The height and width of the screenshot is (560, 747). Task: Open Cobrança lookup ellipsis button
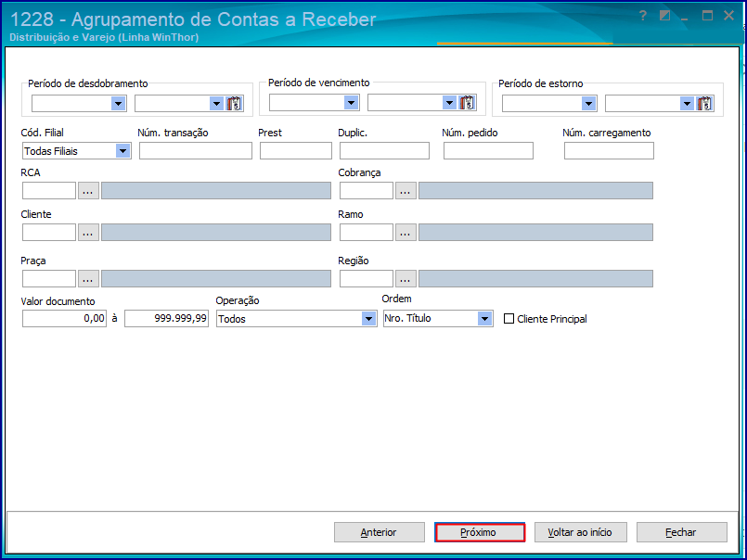406,191
